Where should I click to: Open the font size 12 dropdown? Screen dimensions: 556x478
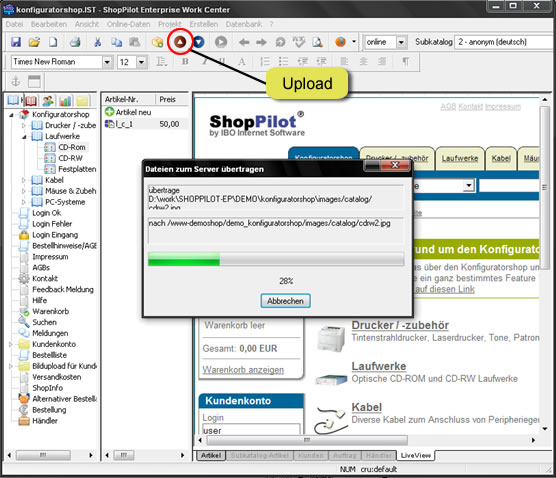click(x=141, y=62)
